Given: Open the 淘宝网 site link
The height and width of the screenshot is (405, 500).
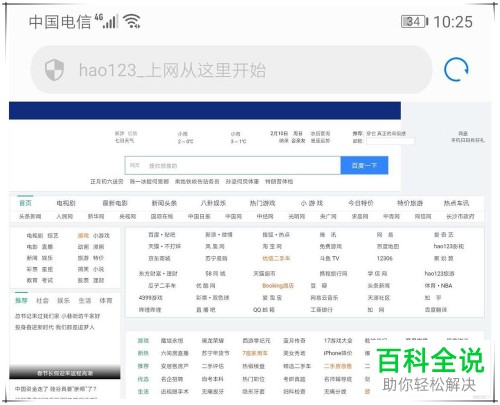Looking at the screenshot, I should [x=272, y=247].
